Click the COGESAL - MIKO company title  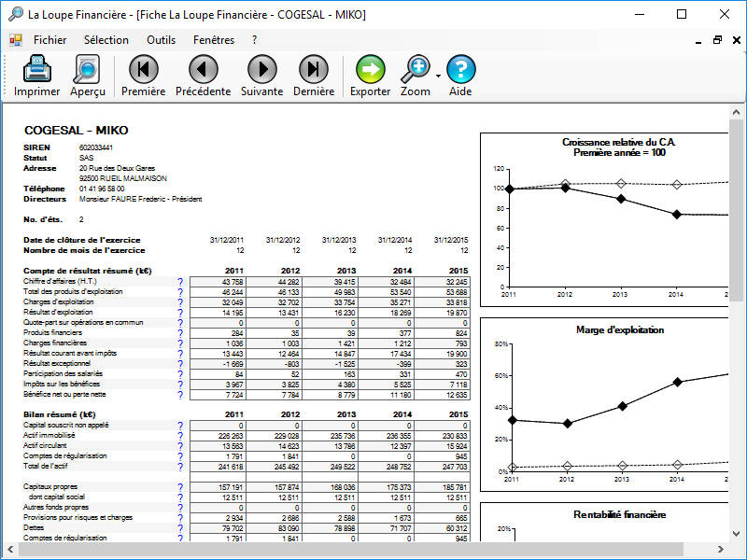77,131
